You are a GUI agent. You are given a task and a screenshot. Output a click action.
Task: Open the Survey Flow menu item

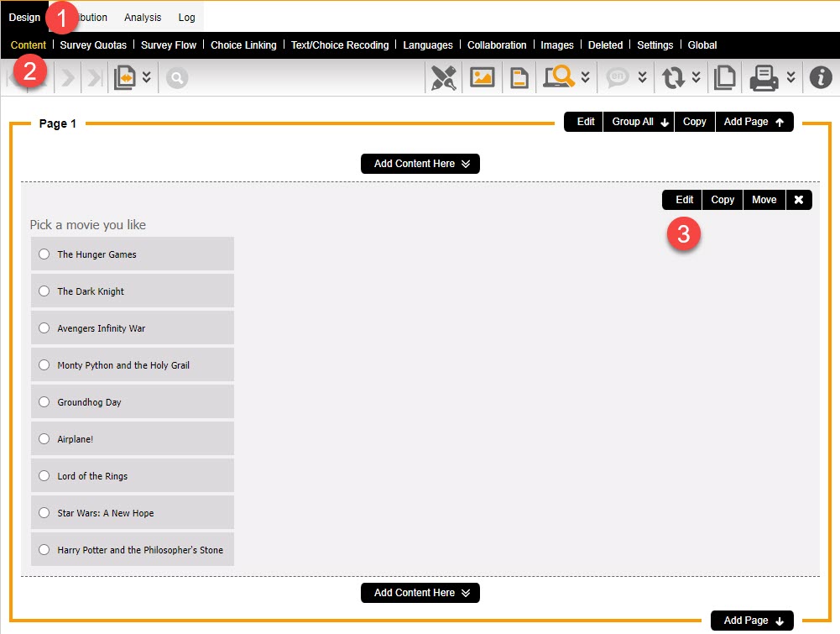pyautogui.click(x=169, y=45)
